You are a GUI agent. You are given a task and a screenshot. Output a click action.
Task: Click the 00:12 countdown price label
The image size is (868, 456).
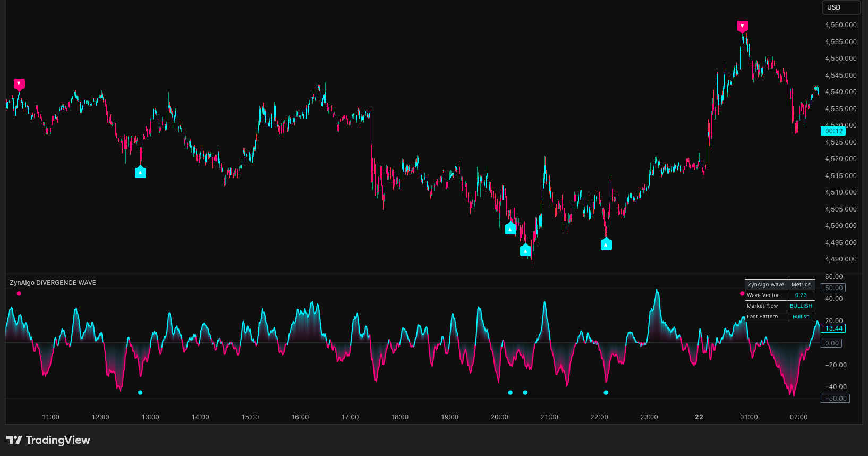[833, 131]
